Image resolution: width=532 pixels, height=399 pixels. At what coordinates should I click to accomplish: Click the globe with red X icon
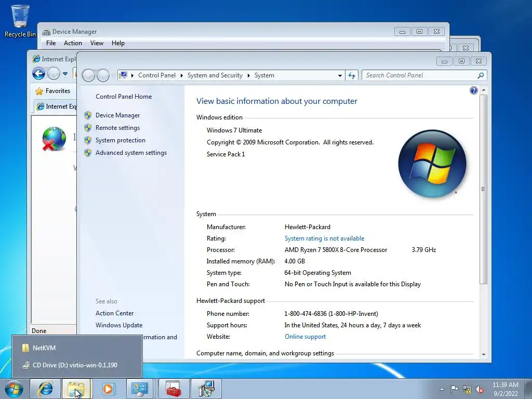[x=54, y=138]
